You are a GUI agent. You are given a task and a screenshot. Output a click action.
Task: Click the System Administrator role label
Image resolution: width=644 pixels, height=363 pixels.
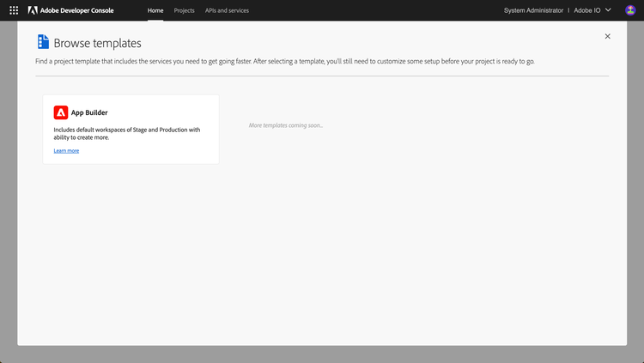(533, 10)
